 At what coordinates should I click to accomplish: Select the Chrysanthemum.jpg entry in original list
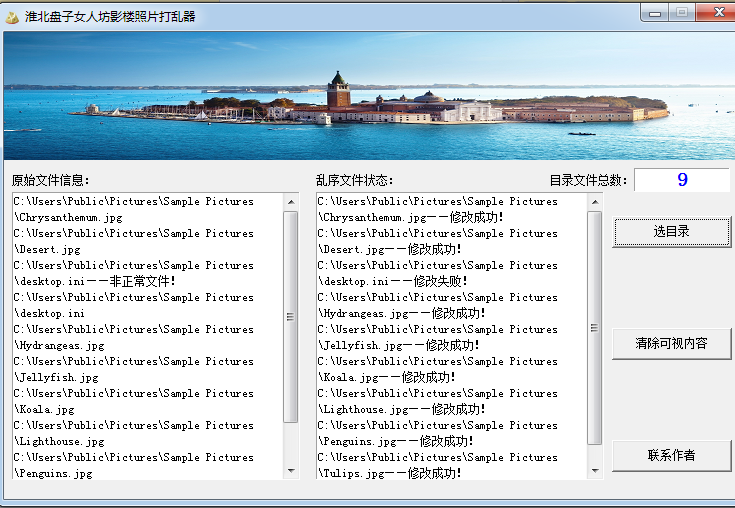(134, 209)
